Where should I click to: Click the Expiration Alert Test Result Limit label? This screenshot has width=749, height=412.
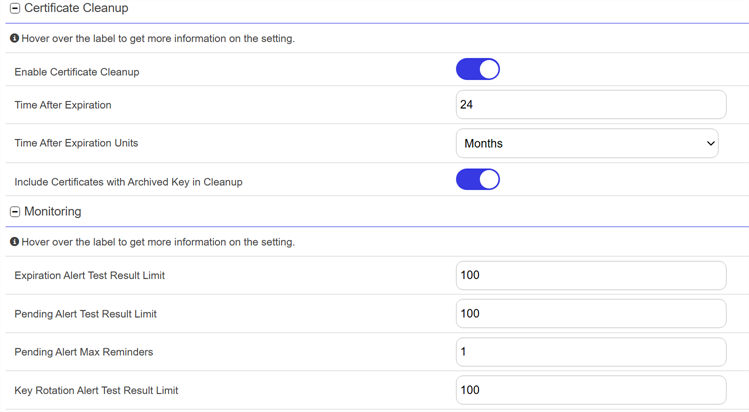[90, 275]
